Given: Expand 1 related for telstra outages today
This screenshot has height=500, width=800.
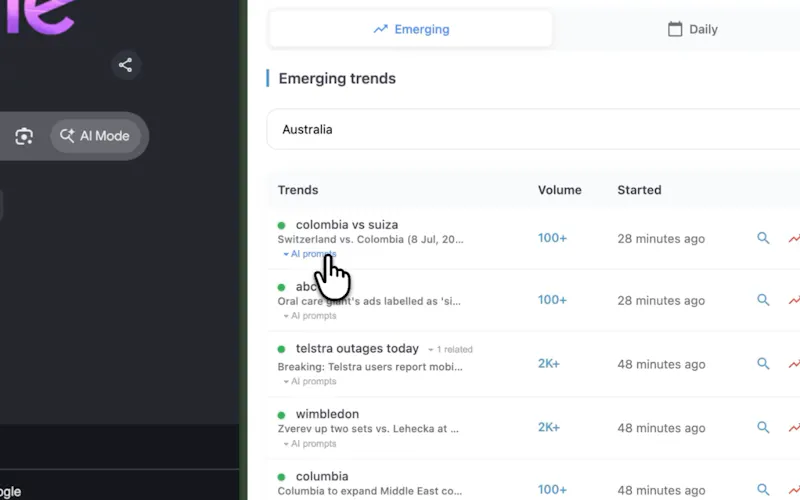Looking at the screenshot, I should tap(450, 349).
